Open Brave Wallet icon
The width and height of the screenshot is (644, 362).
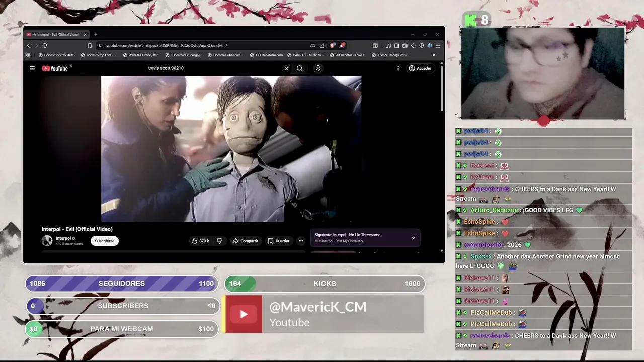click(405, 45)
